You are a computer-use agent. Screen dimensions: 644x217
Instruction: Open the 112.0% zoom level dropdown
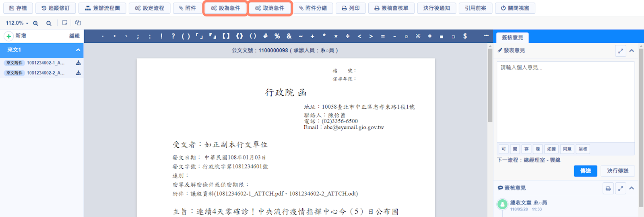17,23
